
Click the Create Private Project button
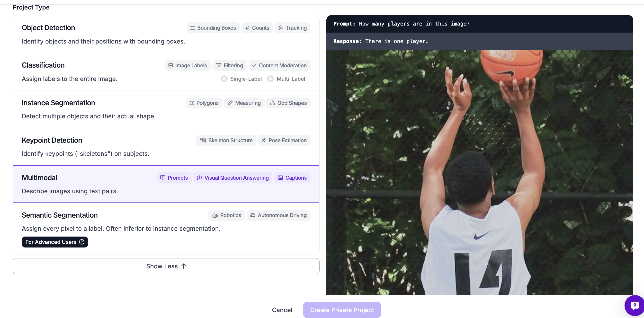(342, 310)
